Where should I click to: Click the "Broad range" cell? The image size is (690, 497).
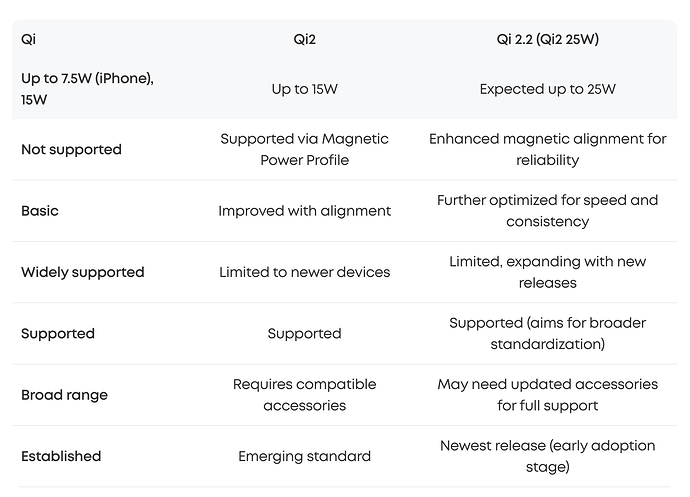(x=64, y=395)
